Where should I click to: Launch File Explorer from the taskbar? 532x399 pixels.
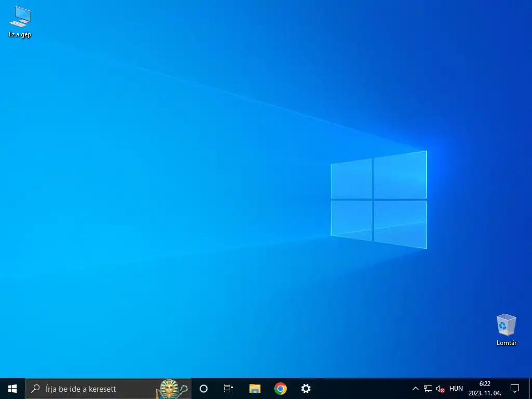tap(255, 389)
